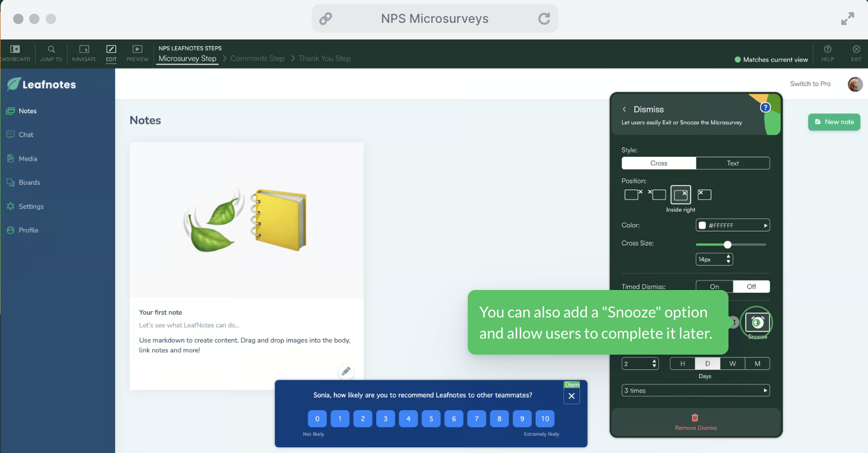Click Remove Dismiss button
This screenshot has width=868, height=453.
click(x=695, y=422)
